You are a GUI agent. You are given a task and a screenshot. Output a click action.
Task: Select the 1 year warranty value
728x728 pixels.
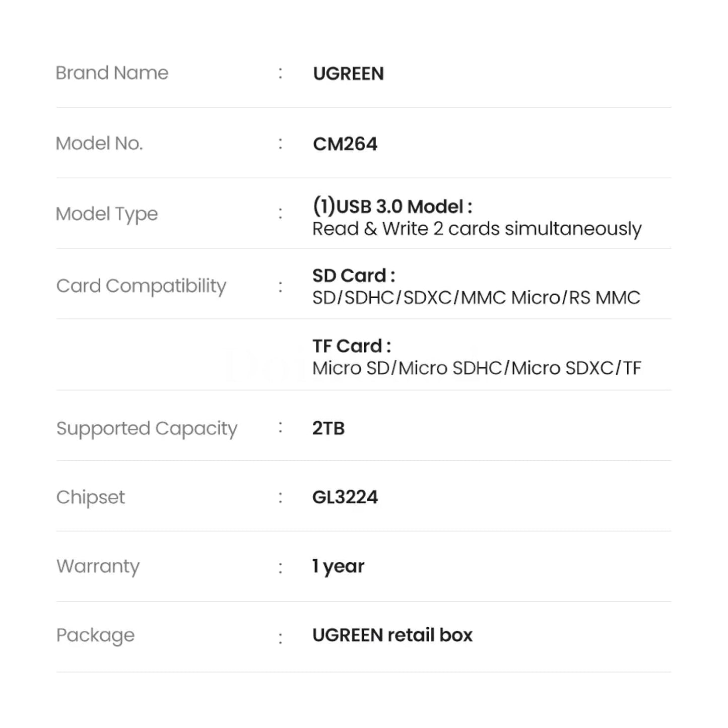(x=338, y=566)
